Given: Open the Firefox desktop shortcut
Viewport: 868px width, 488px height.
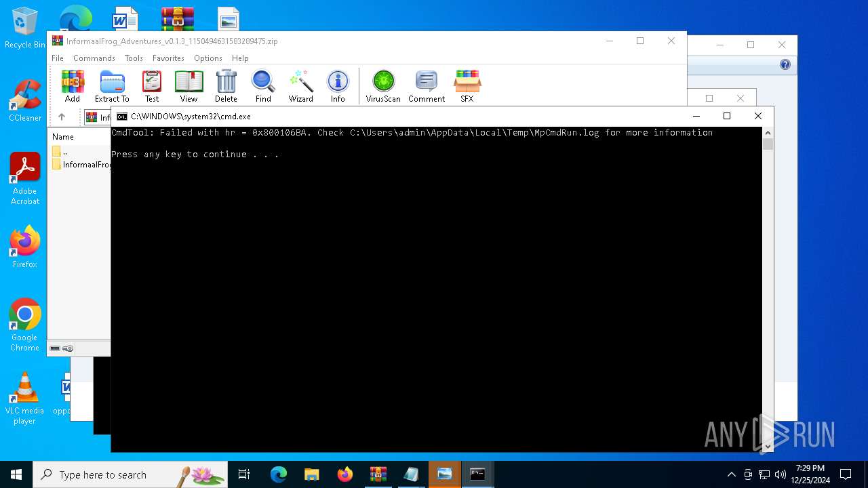Looking at the screenshot, I should [25, 247].
